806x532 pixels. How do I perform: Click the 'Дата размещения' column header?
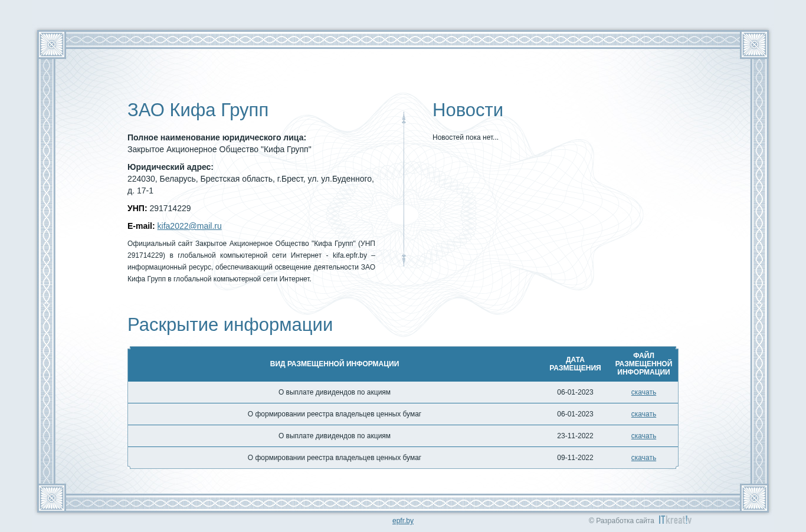[x=575, y=364]
